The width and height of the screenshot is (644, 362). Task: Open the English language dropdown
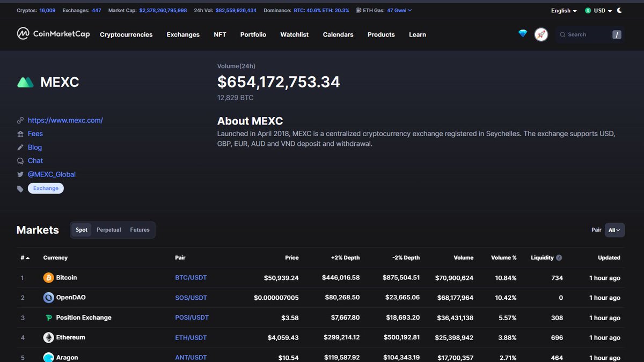564,10
